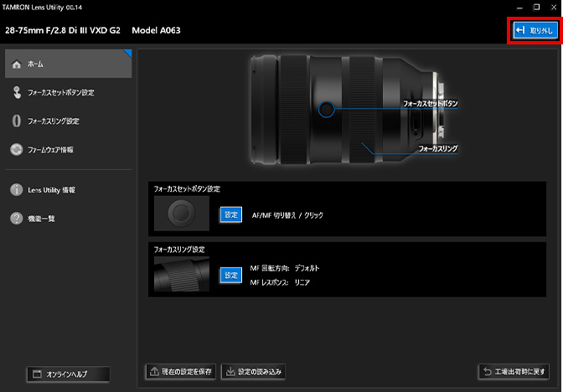Open ファームウェア情報 in the sidebar

[68, 150]
